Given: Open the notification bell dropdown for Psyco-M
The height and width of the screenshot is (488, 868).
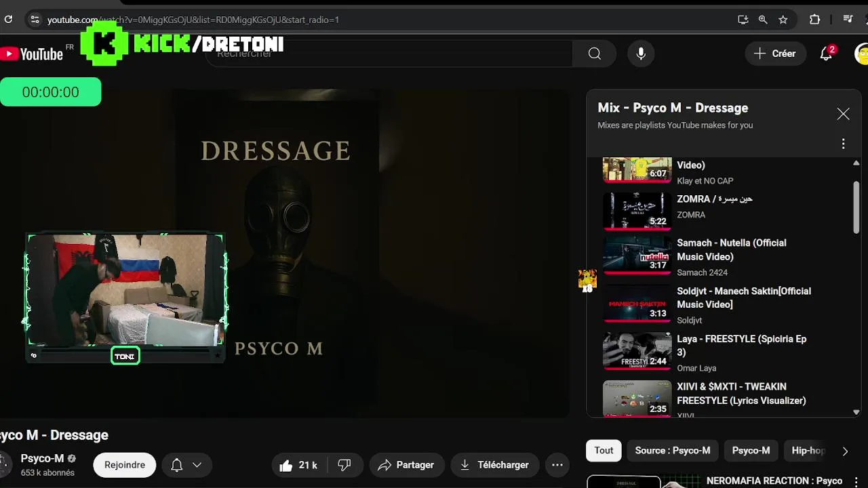Looking at the screenshot, I should (186, 465).
